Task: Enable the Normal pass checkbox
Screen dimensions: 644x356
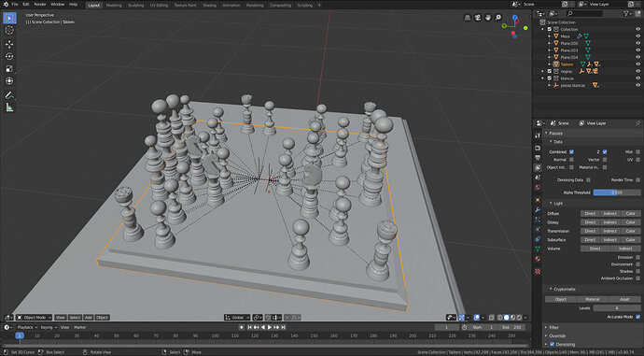Action: point(571,160)
